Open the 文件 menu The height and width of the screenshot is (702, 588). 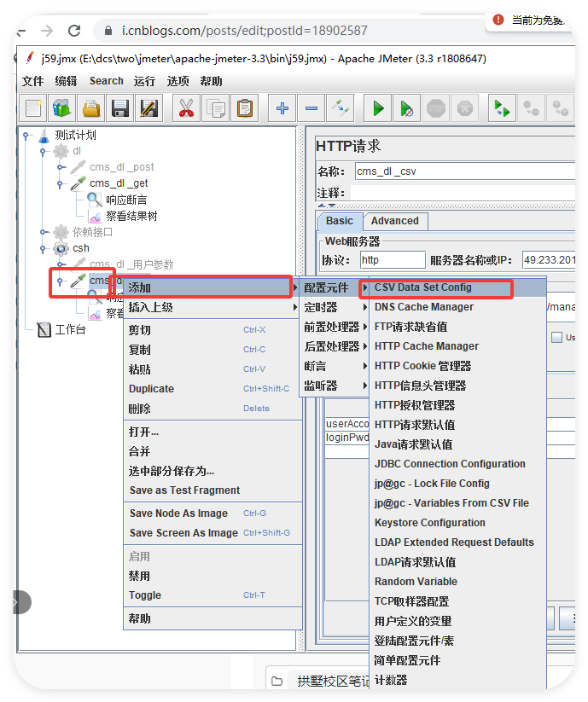tap(33, 81)
